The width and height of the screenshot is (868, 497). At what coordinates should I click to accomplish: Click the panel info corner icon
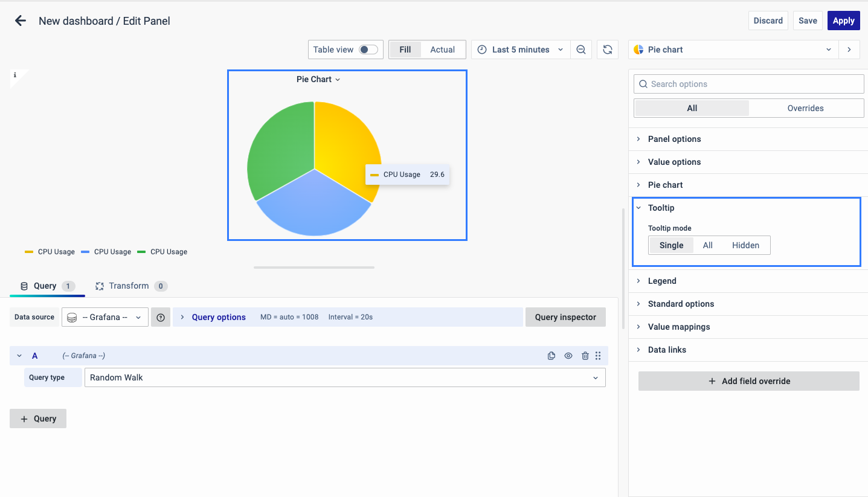coord(15,75)
